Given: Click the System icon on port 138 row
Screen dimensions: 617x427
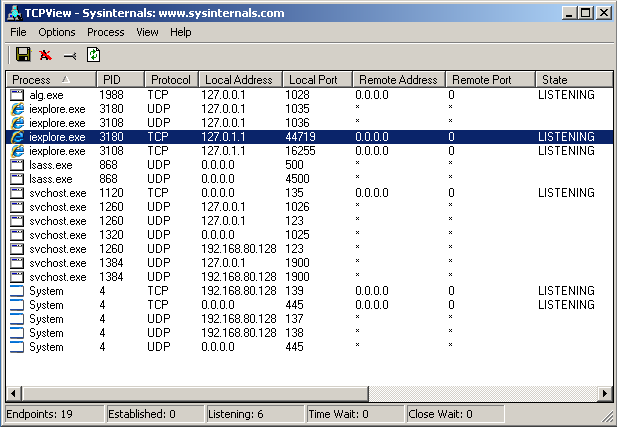Looking at the screenshot, I should [17, 333].
